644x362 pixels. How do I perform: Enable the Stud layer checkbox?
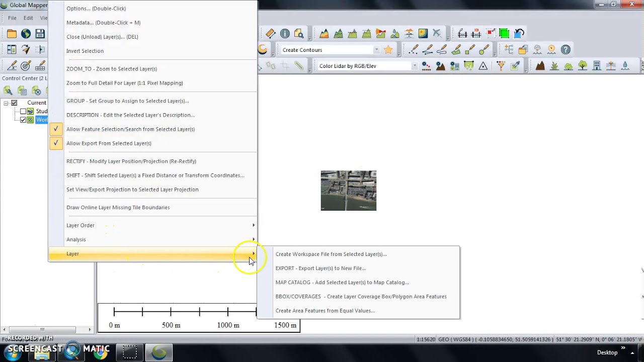pyautogui.click(x=23, y=111)
